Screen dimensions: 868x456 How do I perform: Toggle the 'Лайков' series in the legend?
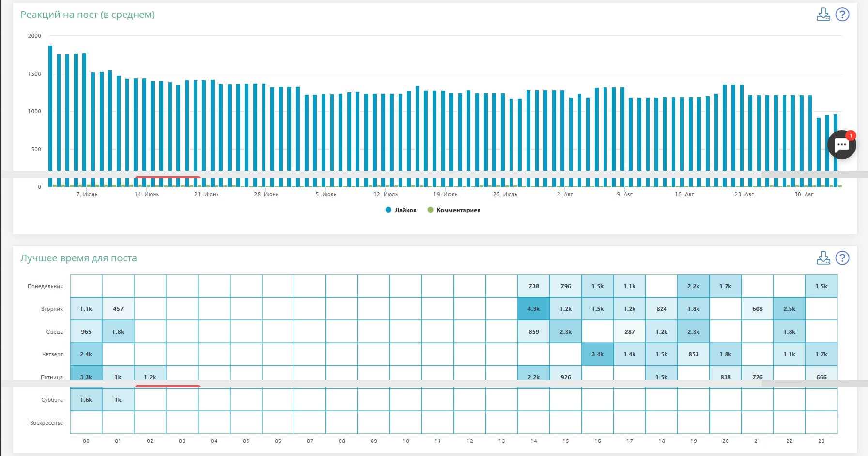(405, 210)
